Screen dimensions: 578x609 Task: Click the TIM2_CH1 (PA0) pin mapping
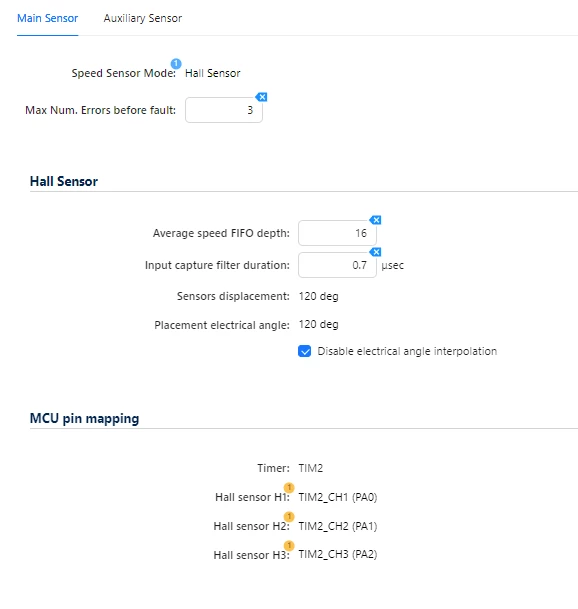pos(338,497)
